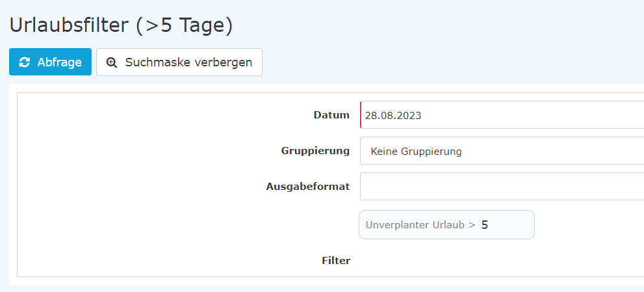
Task: Click the Datum field label
Action: (x=331, y=115)
